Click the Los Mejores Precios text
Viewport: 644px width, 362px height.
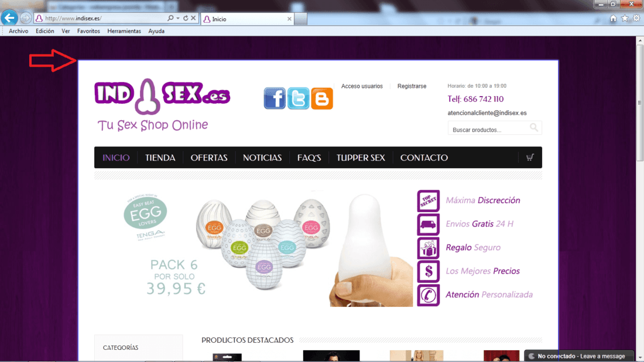point(482,271)
